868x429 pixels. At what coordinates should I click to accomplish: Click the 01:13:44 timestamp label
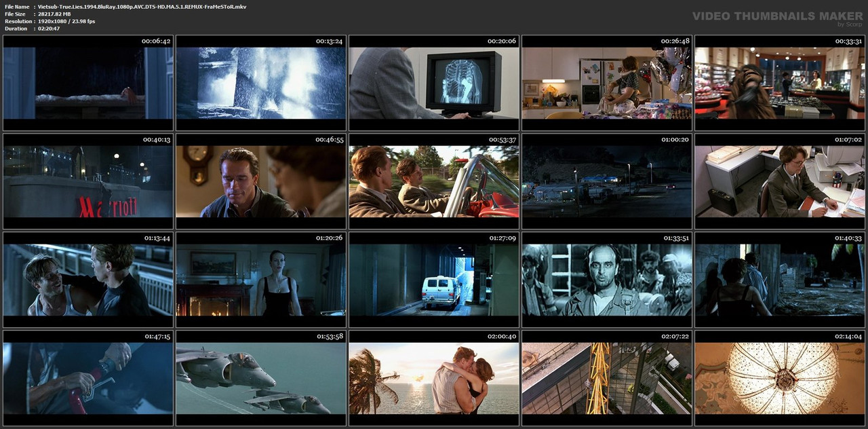coord(156,238)
